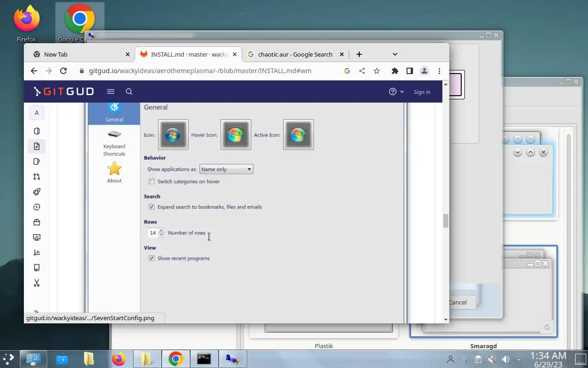
Task: Click Sign in on GitGud
Action: tap(422, 92)
